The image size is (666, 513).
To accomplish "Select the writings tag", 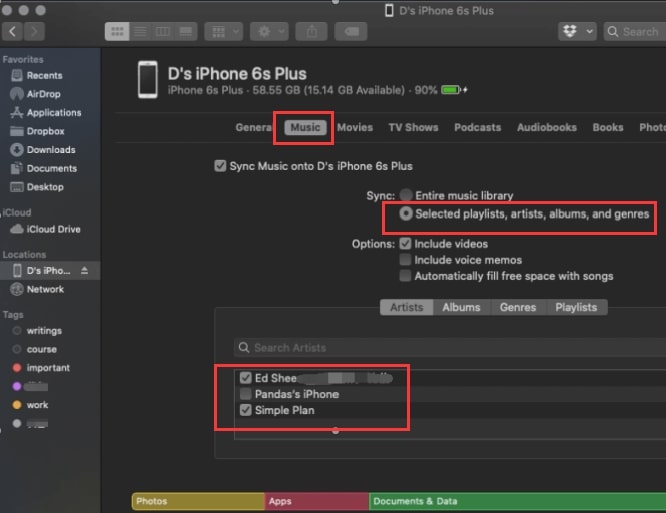I will click(44, 331).
